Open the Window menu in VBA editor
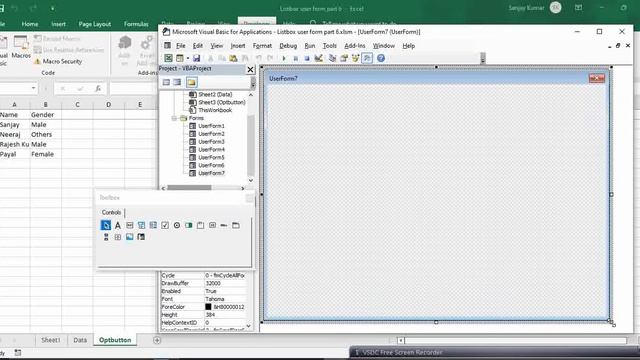Screen dimensions: 640x360 [x=384, y=46]
